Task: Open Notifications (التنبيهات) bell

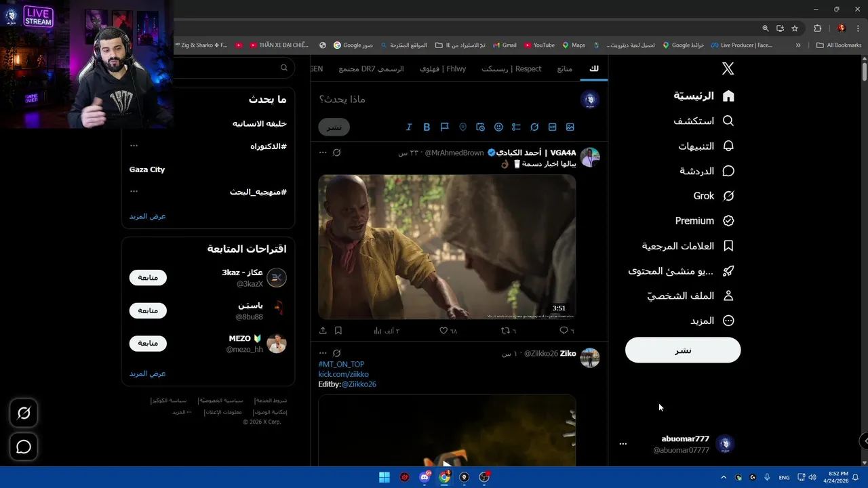Action: click(707, 146)
